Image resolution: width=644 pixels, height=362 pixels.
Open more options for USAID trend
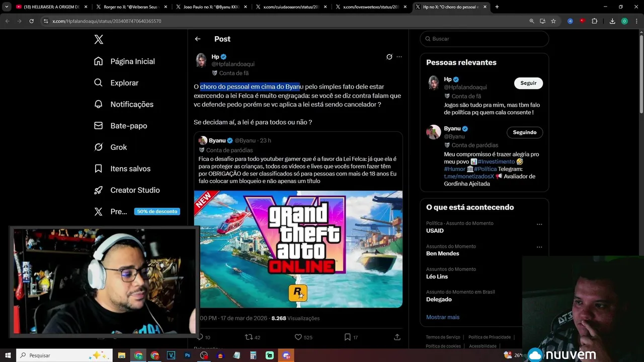pyautogui.click(x=539, y=224)
